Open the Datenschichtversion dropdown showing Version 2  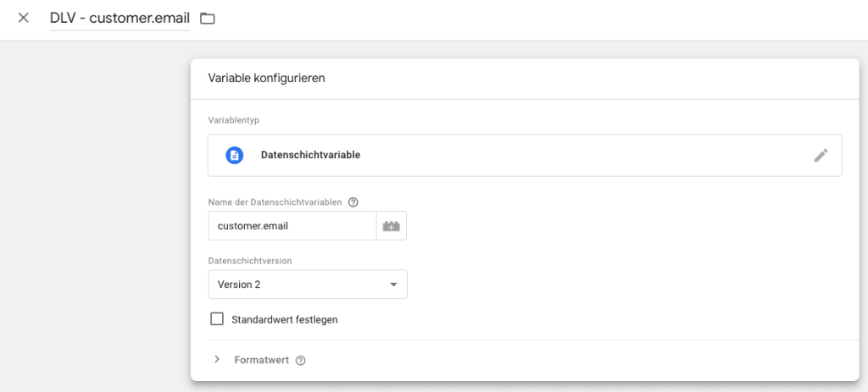point(308,284)
